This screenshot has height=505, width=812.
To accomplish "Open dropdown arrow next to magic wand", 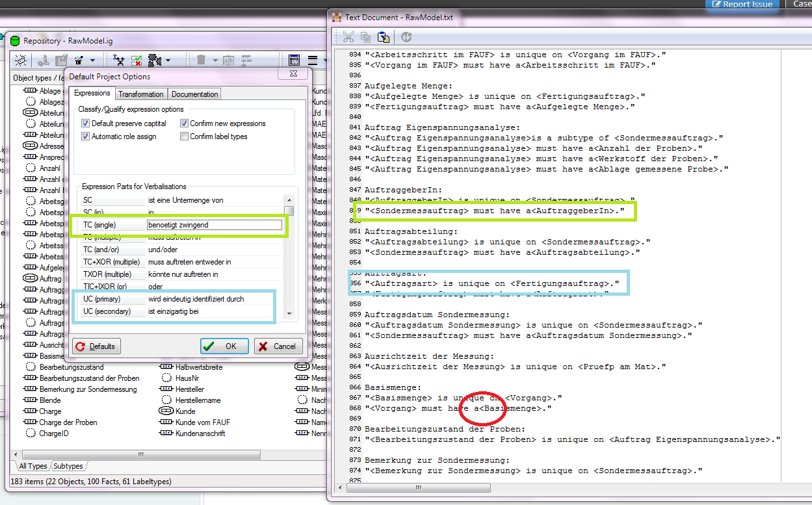I will click(92, 60).
